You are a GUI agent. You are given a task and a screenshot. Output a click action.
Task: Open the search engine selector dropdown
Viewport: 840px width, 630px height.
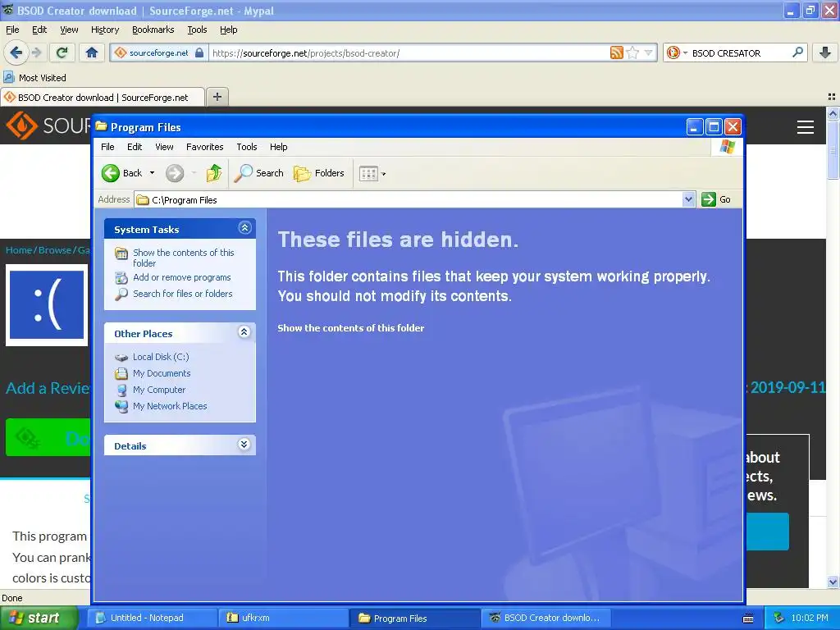pos(677,52)
